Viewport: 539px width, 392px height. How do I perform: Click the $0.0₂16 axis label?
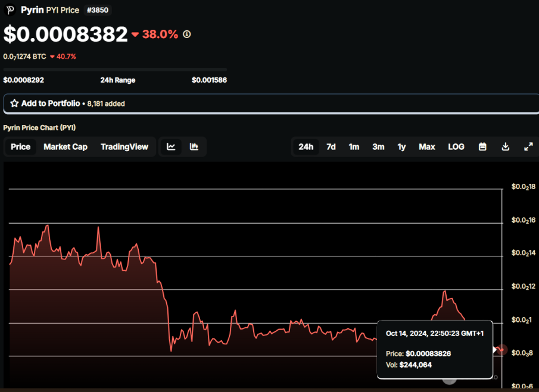523,220
